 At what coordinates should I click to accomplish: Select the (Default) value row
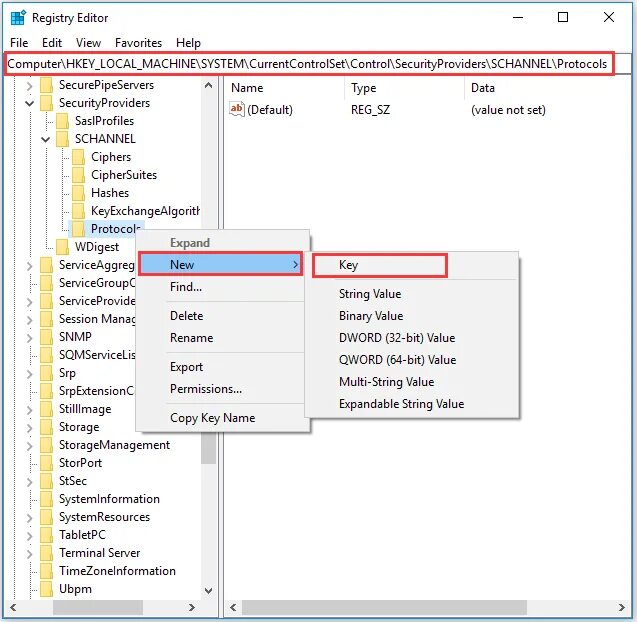387,110
